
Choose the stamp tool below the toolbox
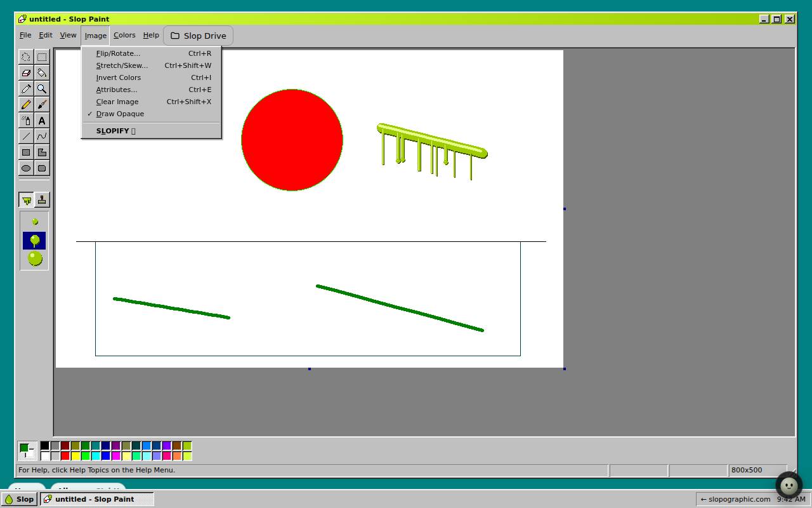coord(42,200)
